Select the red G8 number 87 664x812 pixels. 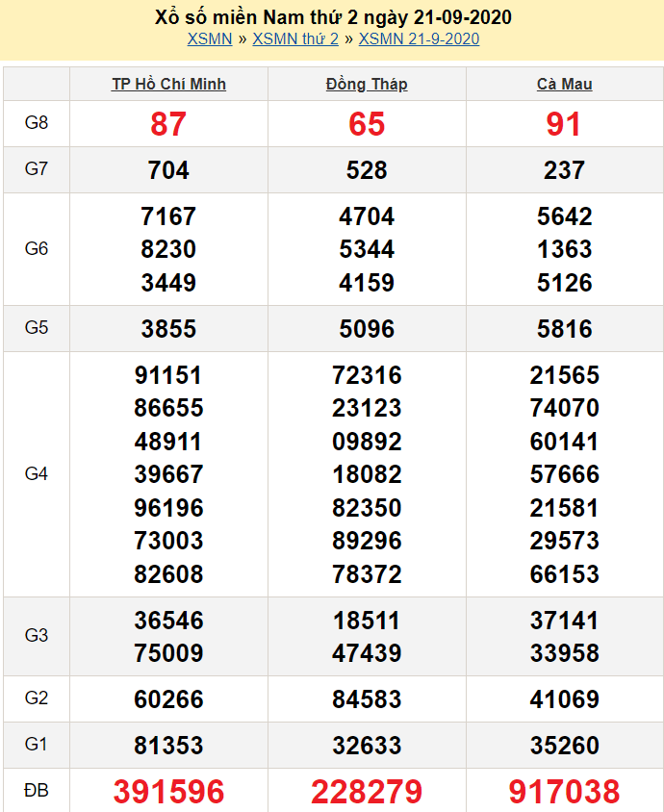point(168,124)
